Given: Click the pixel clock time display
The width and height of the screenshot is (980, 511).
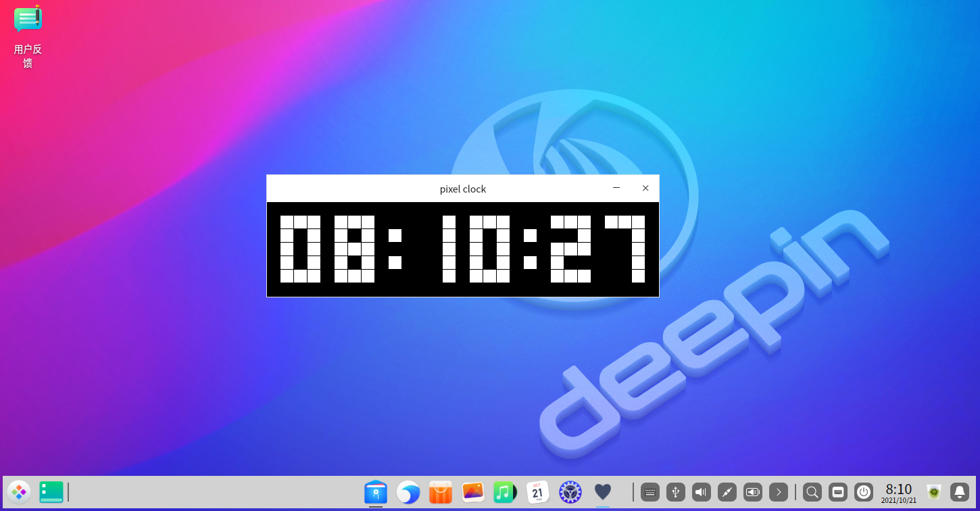Looking at the screenshot, I should click(463, 249).
